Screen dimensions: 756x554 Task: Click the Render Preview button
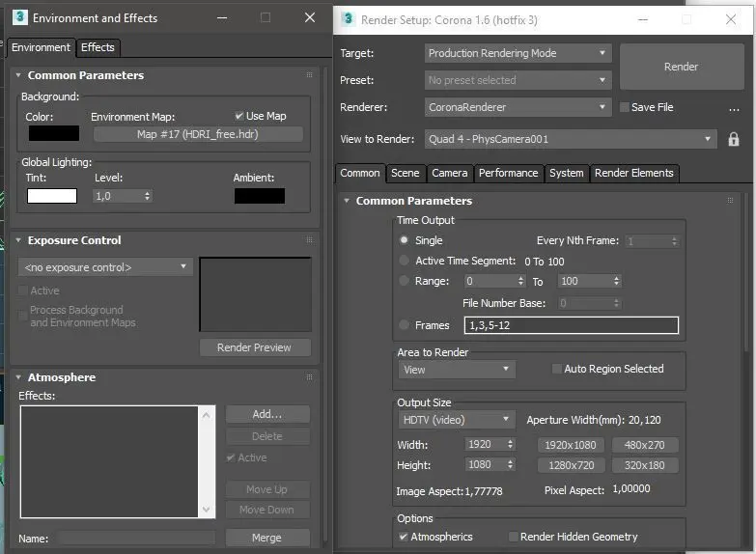pos(255,347)
